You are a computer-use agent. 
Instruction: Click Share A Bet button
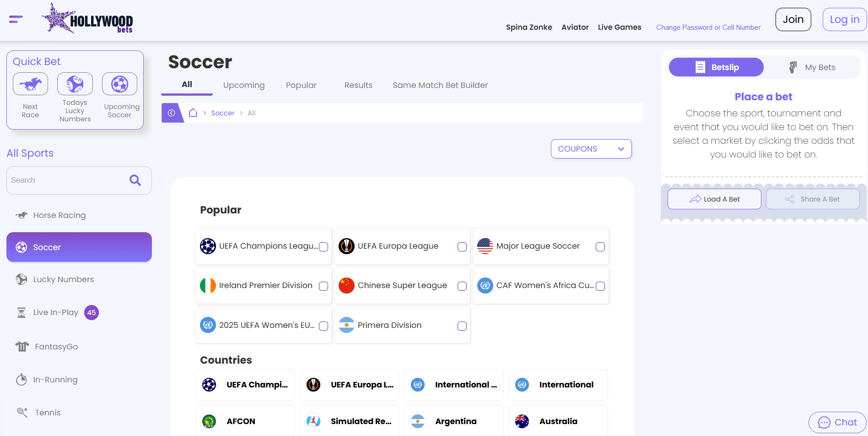pos(813,199)
